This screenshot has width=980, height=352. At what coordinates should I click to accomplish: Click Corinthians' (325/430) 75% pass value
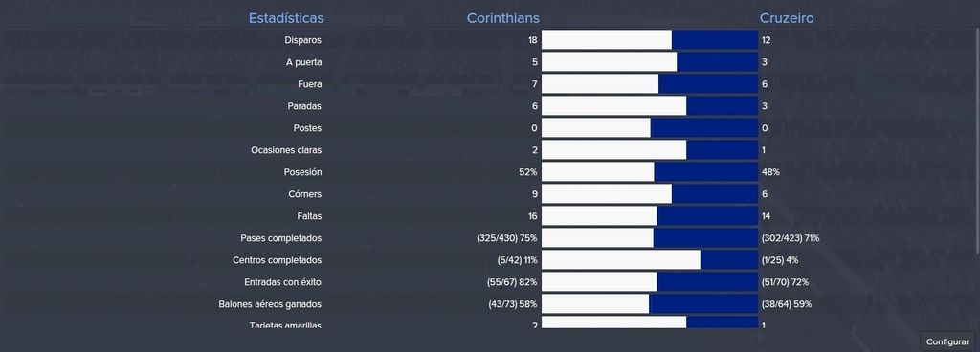507,238
